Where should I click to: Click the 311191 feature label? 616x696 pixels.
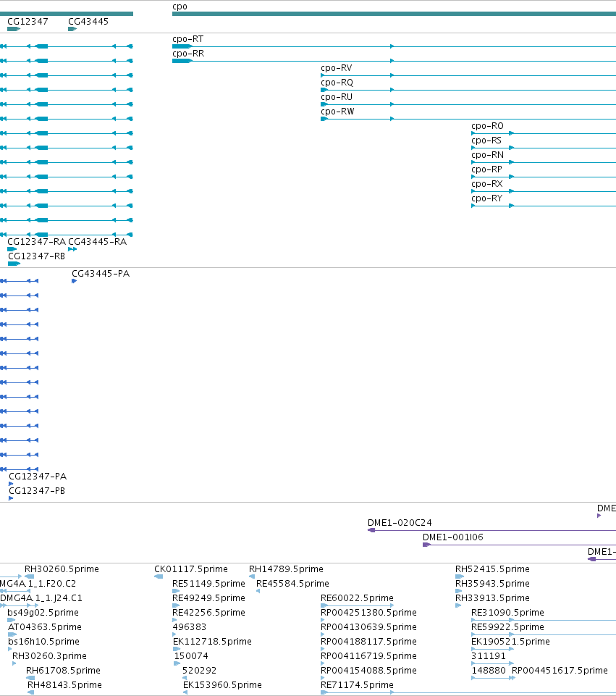pos(489,656)
